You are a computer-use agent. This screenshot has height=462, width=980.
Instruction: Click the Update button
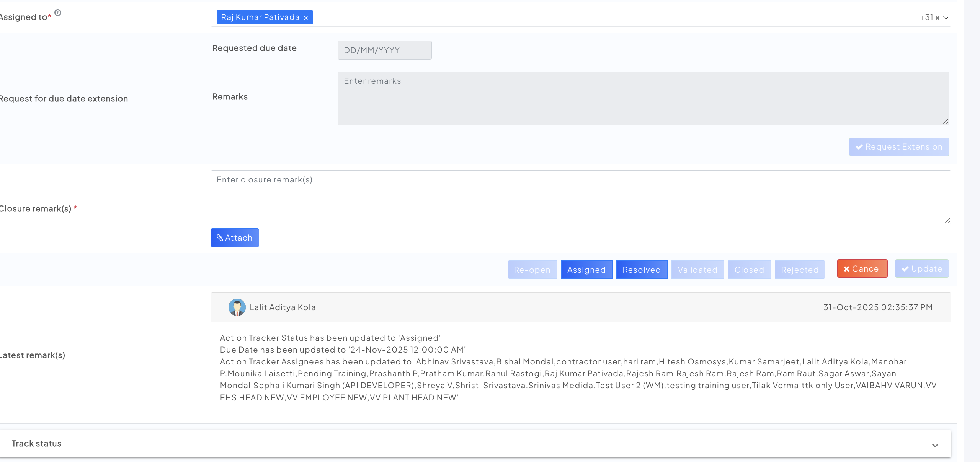pyautogui.click(x=921, y=268)
